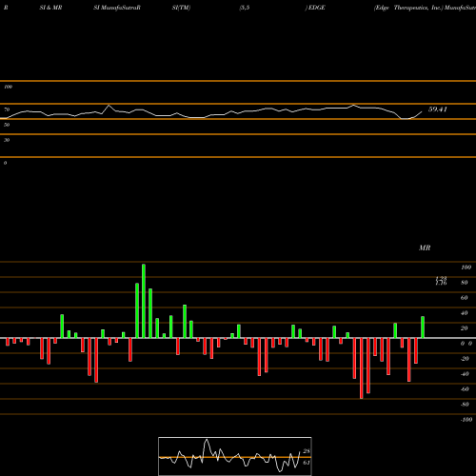The image size is (476, 476).
Task: Click the 'SI MunafaSutraR' header text
Action: pos(117,8)
